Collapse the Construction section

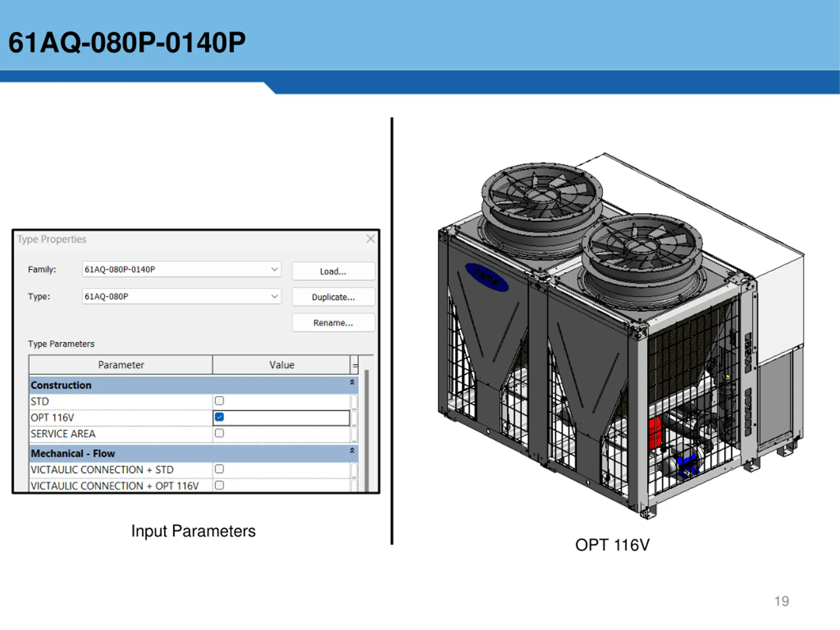(x=352, y=382)
